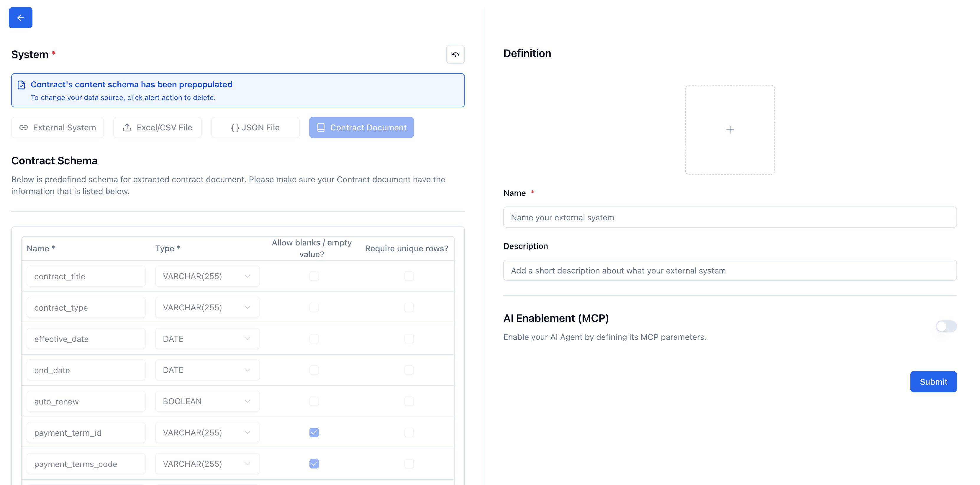Viewport: 980px width, 485px height.
Task: Open the contract_type VARCHAR(255) dropdown
Action: (207, 307)
